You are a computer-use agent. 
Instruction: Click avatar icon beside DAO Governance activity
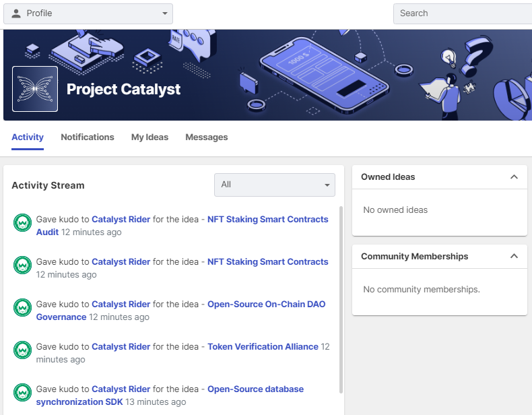(x=22, y=307)
